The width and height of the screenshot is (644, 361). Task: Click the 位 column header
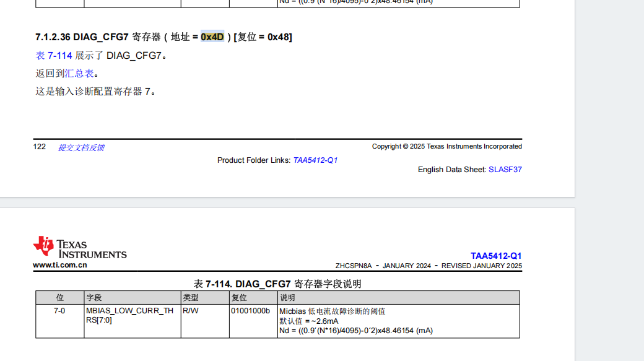pyautogui.click(x=60, y=298)
